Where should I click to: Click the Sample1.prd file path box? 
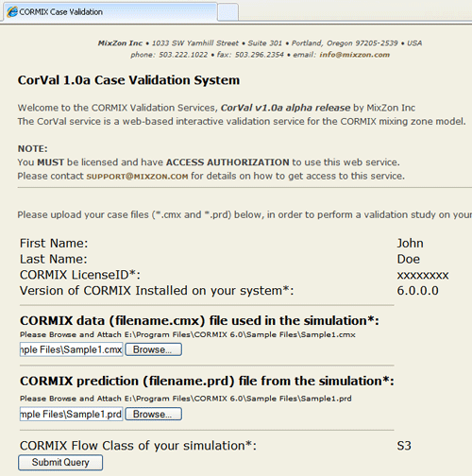(x=71, y=414)
